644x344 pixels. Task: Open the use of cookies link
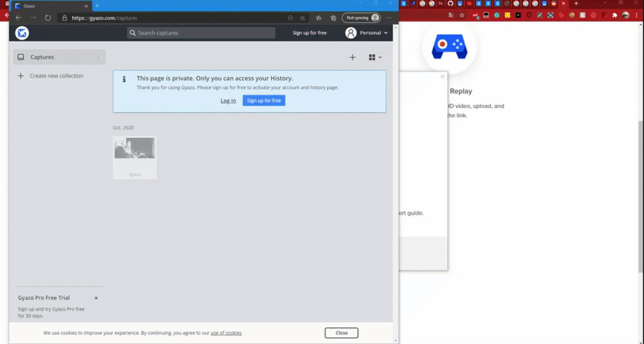(226, 333)
